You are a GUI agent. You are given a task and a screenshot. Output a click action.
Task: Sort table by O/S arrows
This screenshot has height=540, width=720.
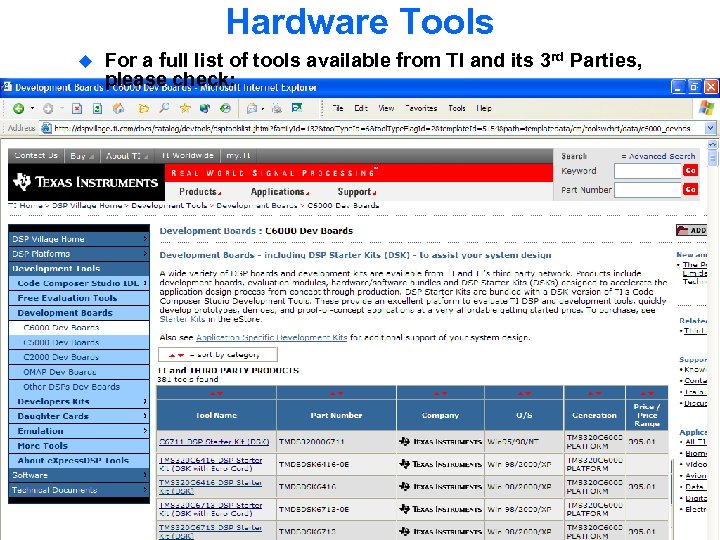tap(524, 394)
